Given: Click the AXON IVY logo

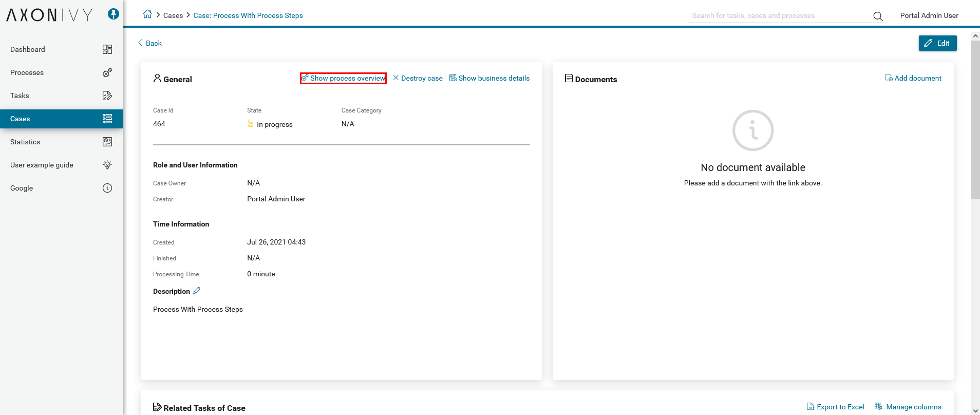Looking at the screenshot, I should click(x=49, y=15).
